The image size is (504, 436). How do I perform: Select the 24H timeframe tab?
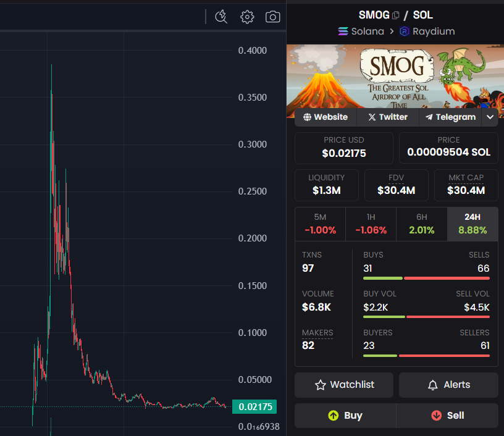coord(472,224)
